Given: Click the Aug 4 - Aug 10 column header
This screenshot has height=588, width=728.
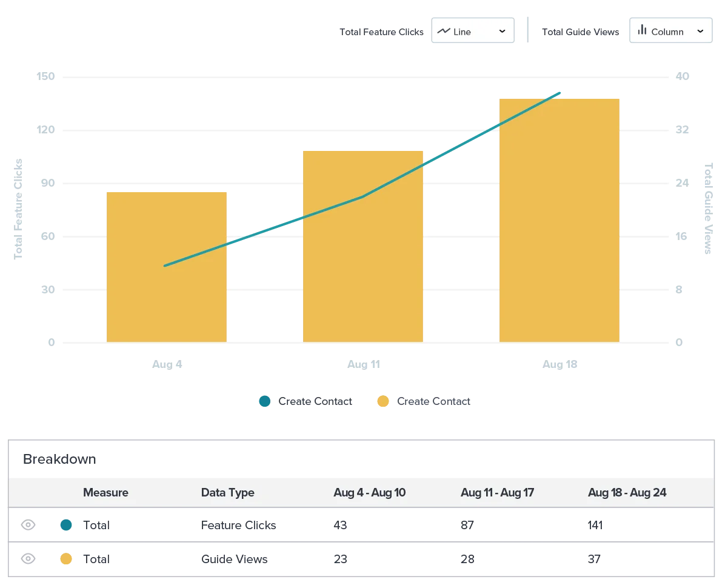Looking at the screenshot, I should 369,492.
